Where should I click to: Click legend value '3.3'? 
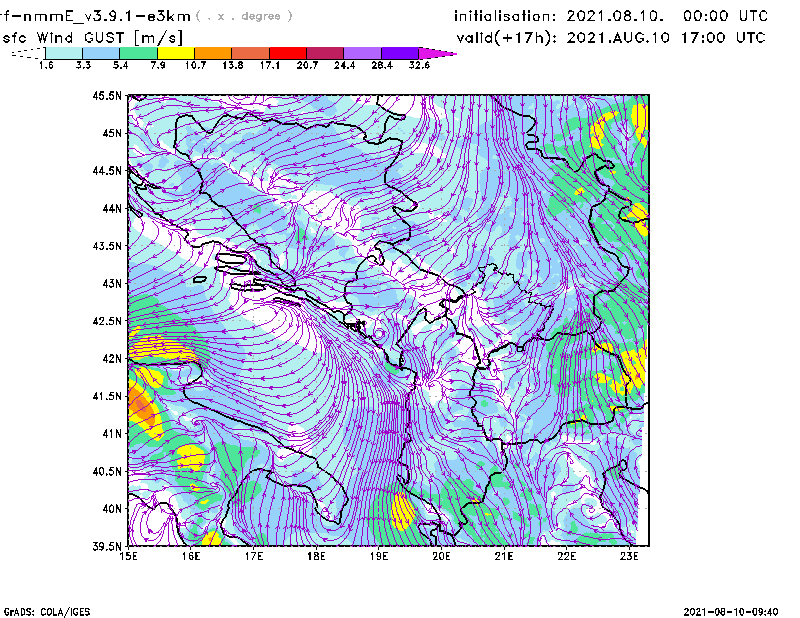coord(83,65)
